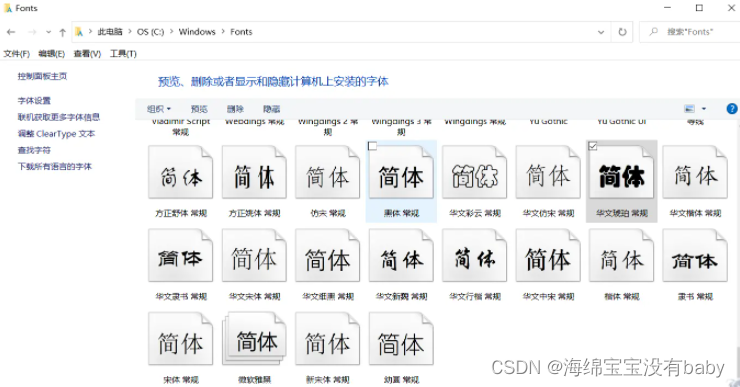Open the 工具(T) menu
This screenshot has width=740, height=387.
coord(123,54)
